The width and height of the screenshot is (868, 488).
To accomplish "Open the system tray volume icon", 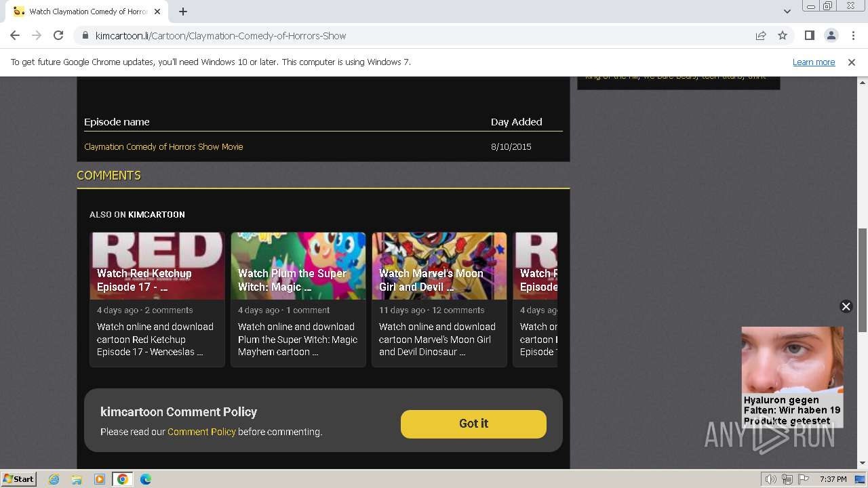I will pos(771,479).
